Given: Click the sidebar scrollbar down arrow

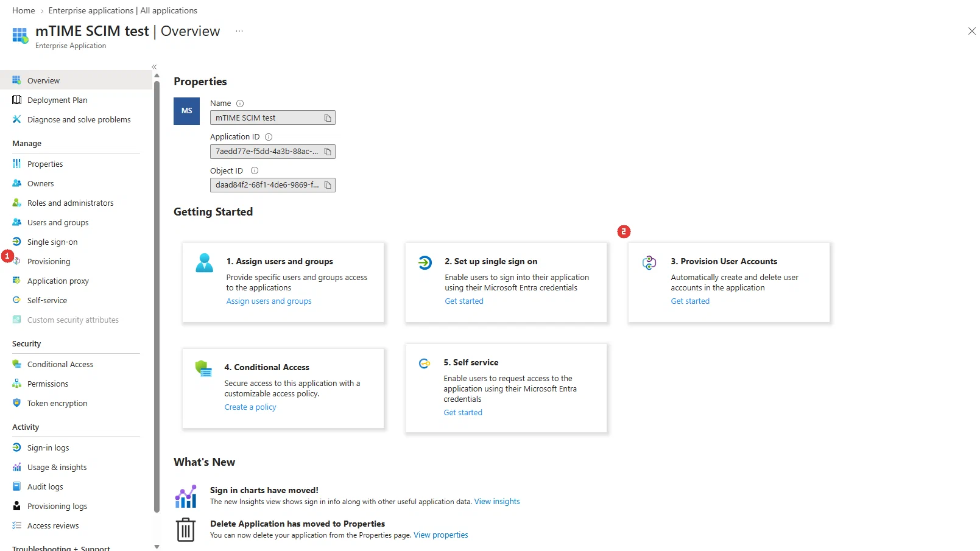Looking at the screenshot, I should point(157,547).
